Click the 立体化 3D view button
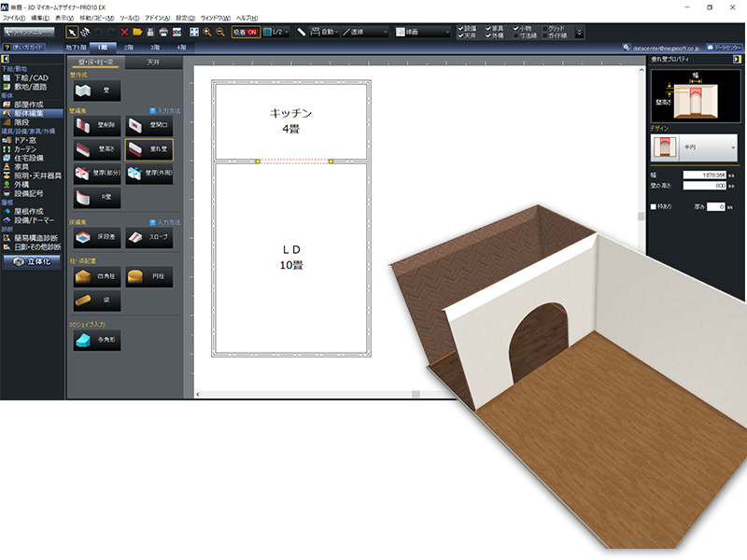Image resolution: width=747 pixels, height=560 pixels. pos(32,262)
